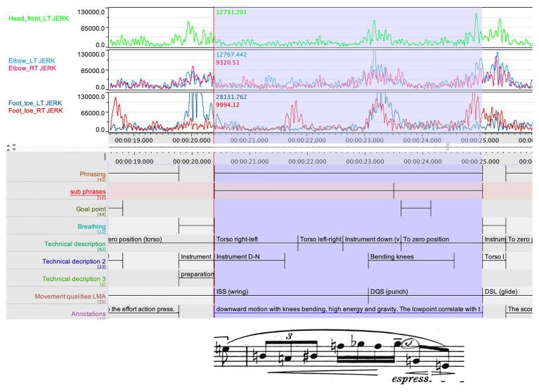Click the Elbow_RT JERK track label
Viewport: 539px width, 392px height.
(32, 68)
